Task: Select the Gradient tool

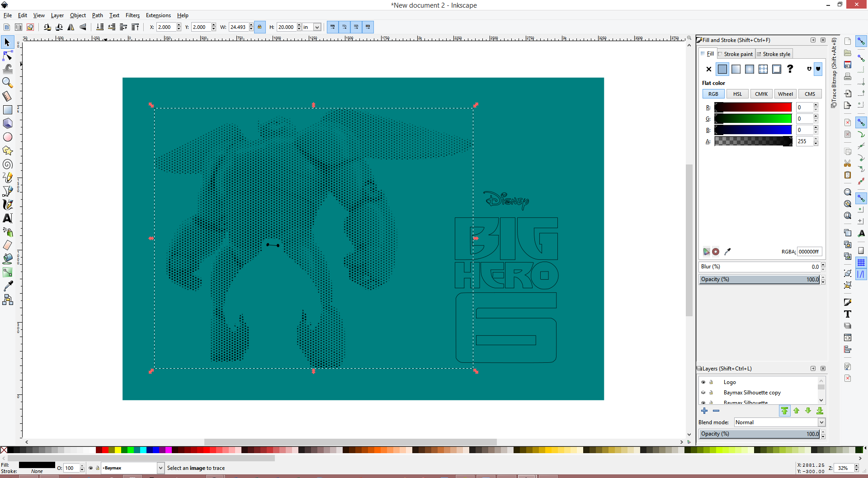Action: point(7,272)
